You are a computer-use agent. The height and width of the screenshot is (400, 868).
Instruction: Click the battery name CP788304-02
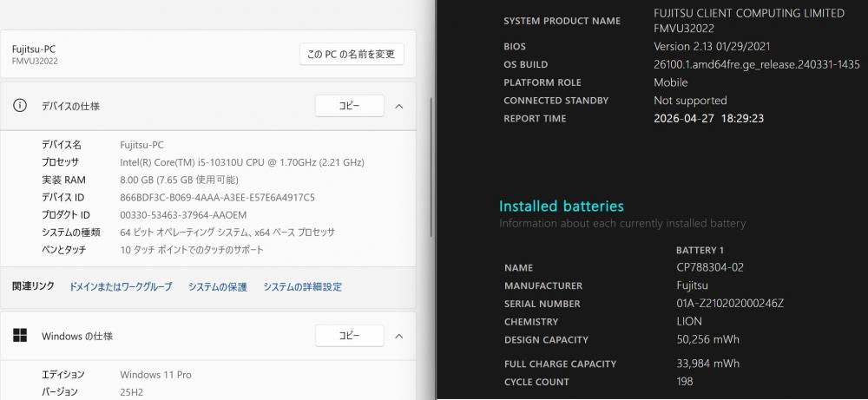(x=710, y=268)
